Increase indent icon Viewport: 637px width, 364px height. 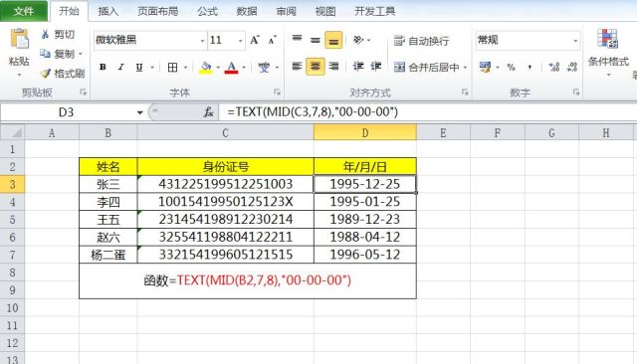(376, 67)
